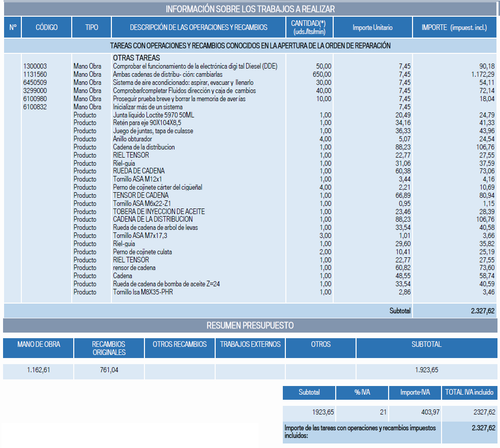500x448 pixels.
Task: Click 'Comprobar el funcionamiento de la electrónica' description
Action: (195, 66)
